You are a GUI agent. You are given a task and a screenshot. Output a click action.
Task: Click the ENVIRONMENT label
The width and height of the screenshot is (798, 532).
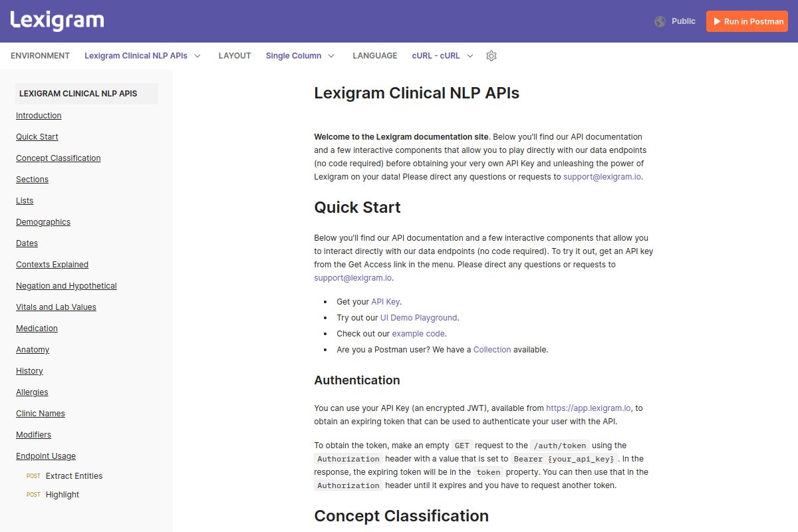coord(40,56)
